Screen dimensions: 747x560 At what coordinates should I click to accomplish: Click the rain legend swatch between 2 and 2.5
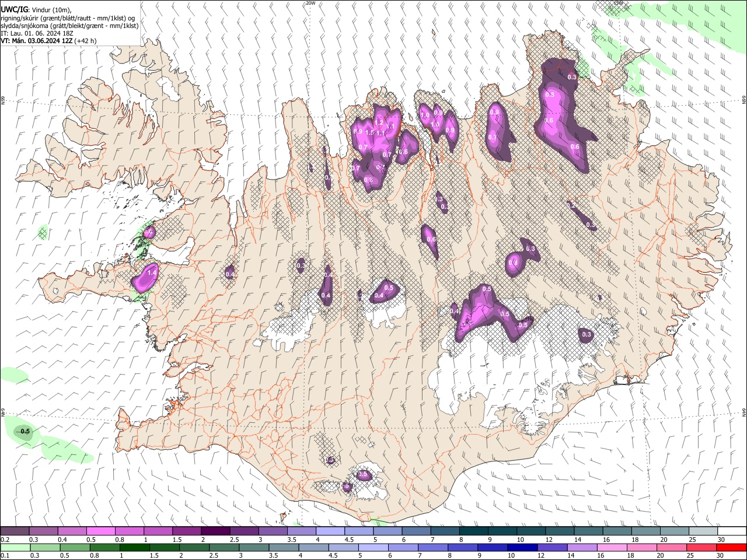194,547
